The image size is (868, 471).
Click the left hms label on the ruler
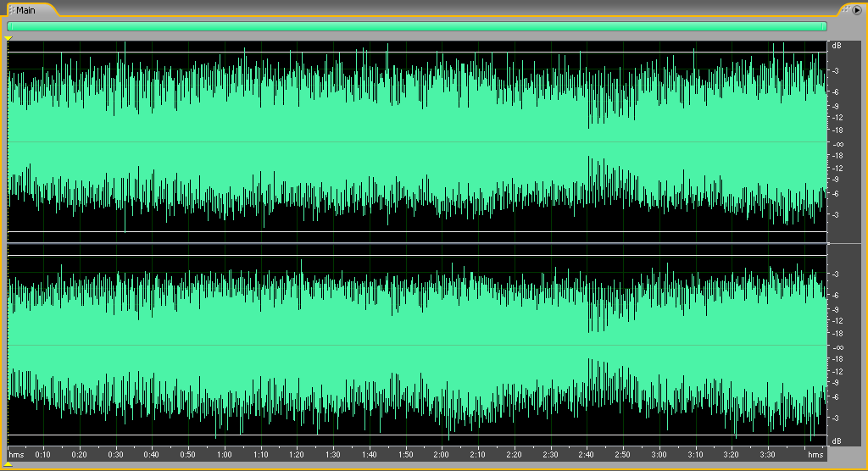tap(17, 455)
